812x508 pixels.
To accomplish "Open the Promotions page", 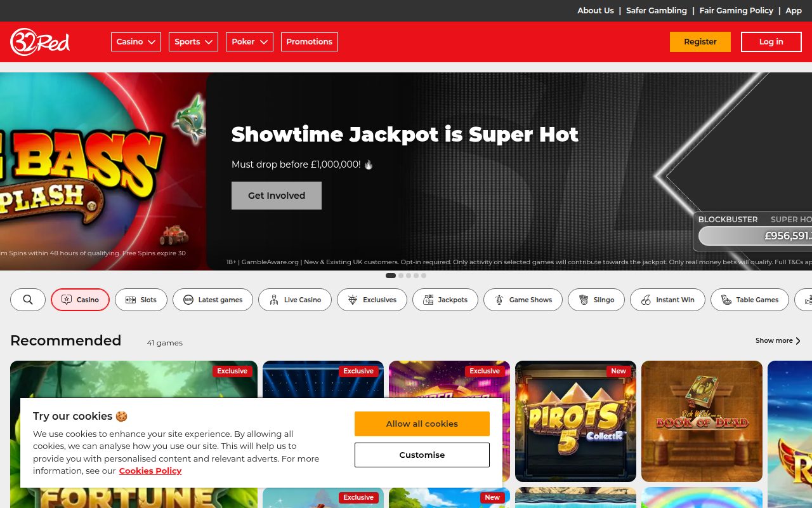I will (310, 42).
